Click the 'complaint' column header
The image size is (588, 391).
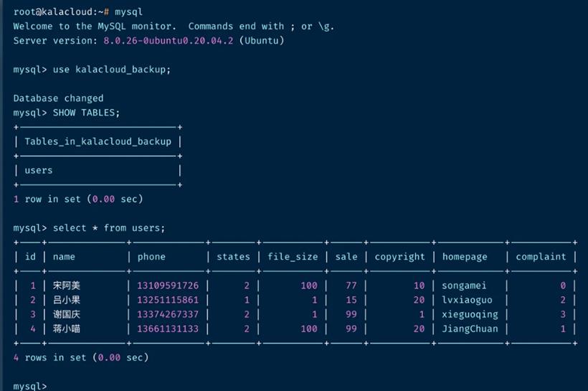click(x=541, y=257)
